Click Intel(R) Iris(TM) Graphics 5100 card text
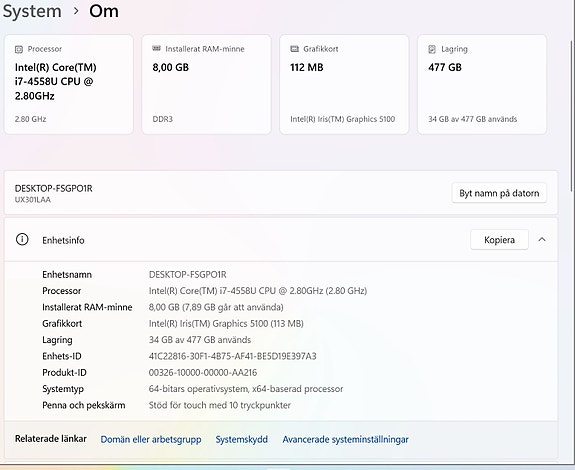This screenshot has height=470, width=575. 343,119
